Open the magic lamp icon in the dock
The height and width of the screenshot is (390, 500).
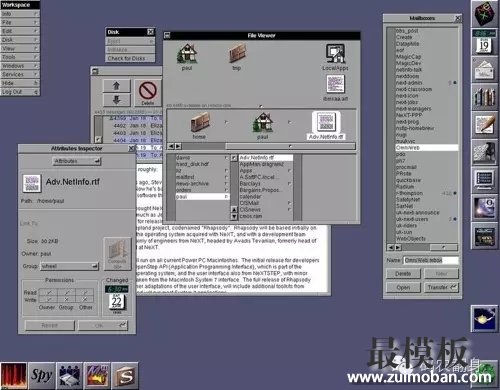point(484,319)
